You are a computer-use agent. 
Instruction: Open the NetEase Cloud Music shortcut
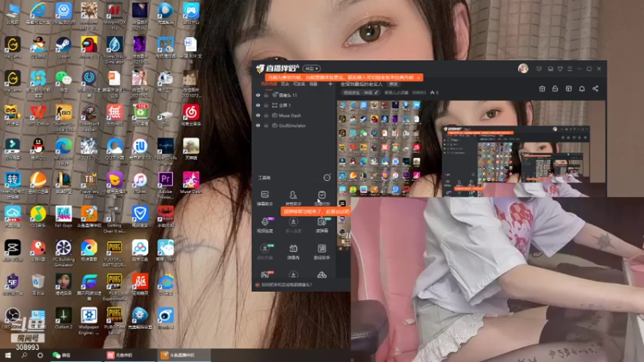(191, 114)
